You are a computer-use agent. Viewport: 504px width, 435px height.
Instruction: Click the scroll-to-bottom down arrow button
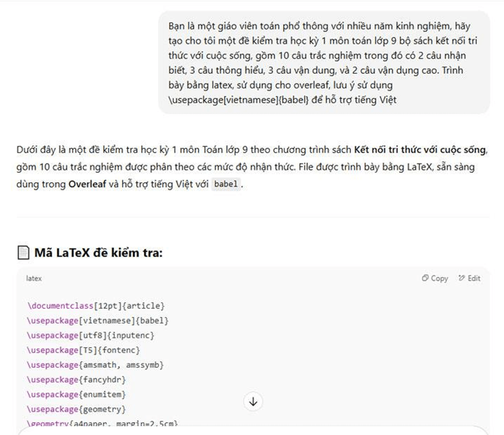point(253,402)
